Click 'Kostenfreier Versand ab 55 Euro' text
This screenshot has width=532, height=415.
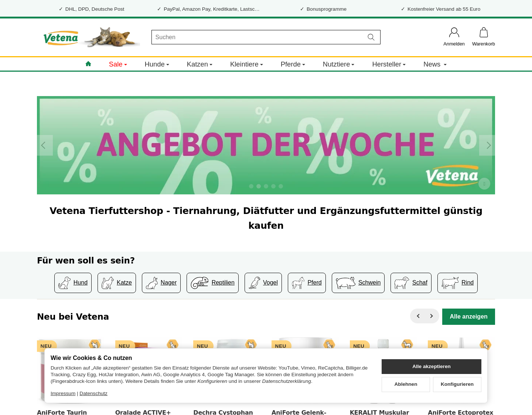(444, 9)
